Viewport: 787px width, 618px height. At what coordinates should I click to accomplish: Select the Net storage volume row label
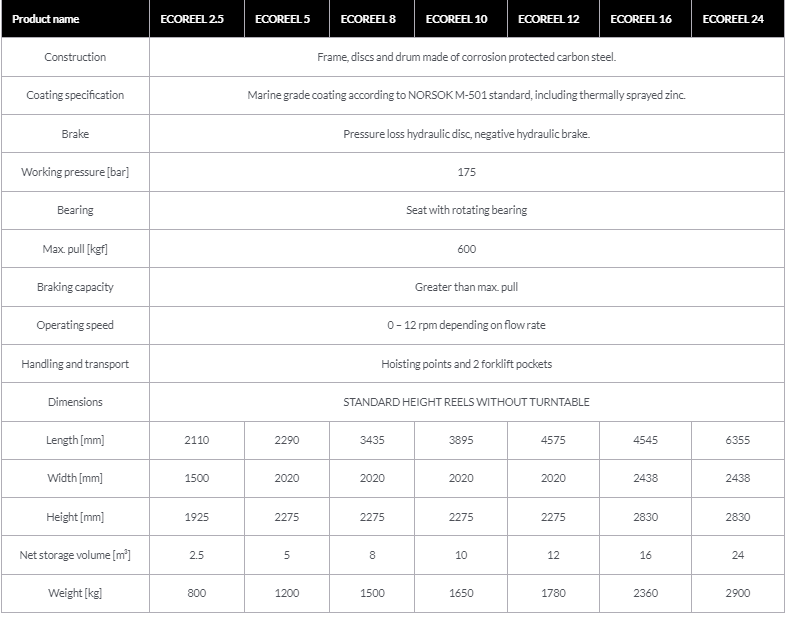click(x=75, y=555)
